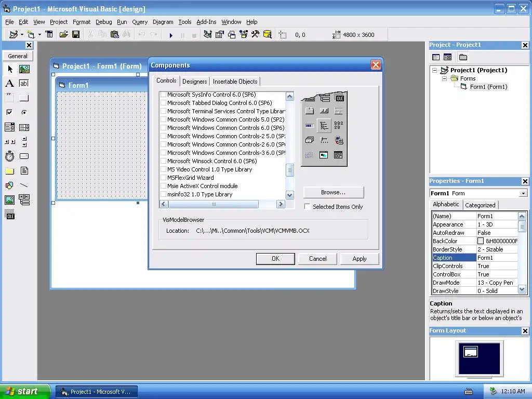Open the Project menu
This screenshot has width=532, height=399.
click(59, 22)
